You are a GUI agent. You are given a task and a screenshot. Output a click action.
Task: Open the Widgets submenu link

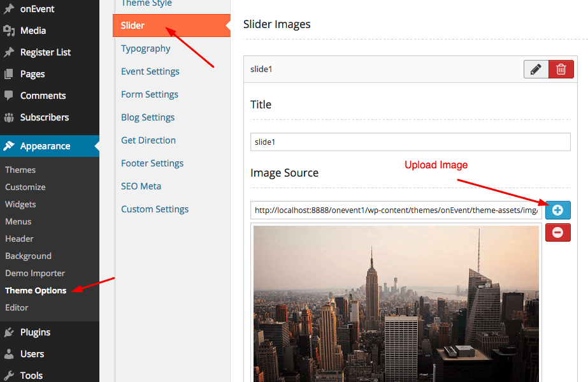[x=20, y=204]
